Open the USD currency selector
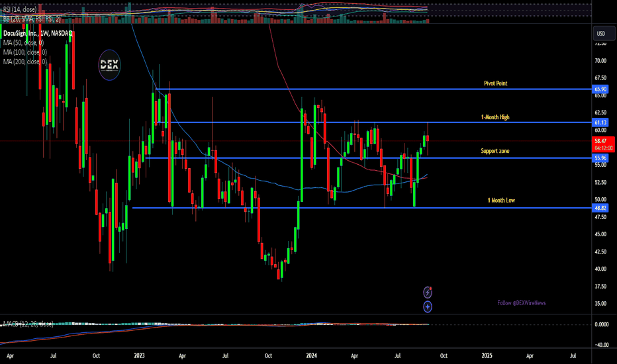617x364 pixels. tap(604, 34)
